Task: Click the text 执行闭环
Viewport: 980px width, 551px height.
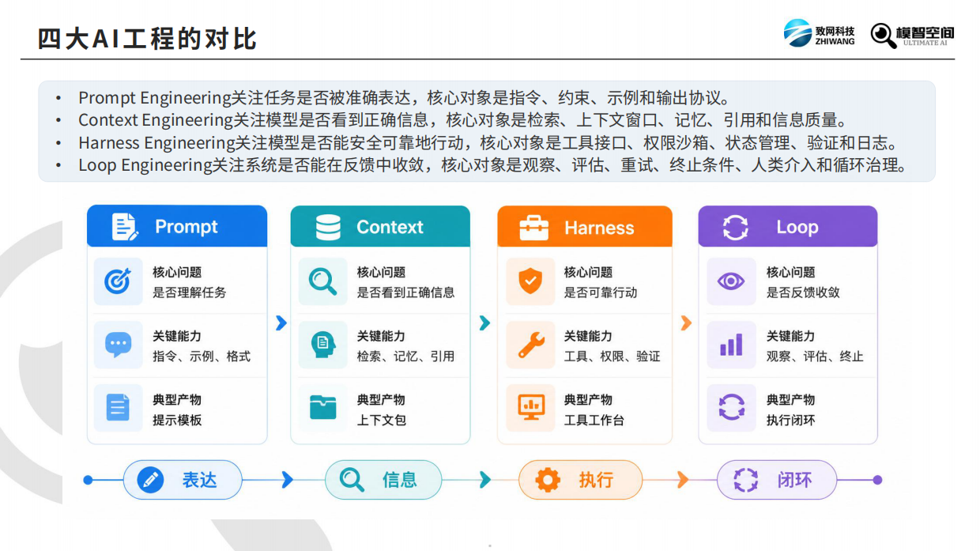Action: 790,421
